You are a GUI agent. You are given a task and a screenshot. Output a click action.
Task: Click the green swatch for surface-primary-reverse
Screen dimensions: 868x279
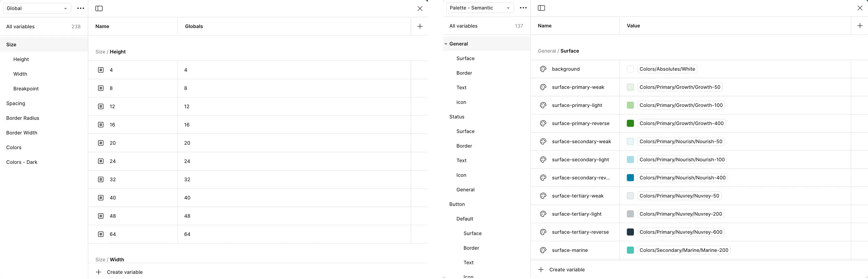[630, 124]
